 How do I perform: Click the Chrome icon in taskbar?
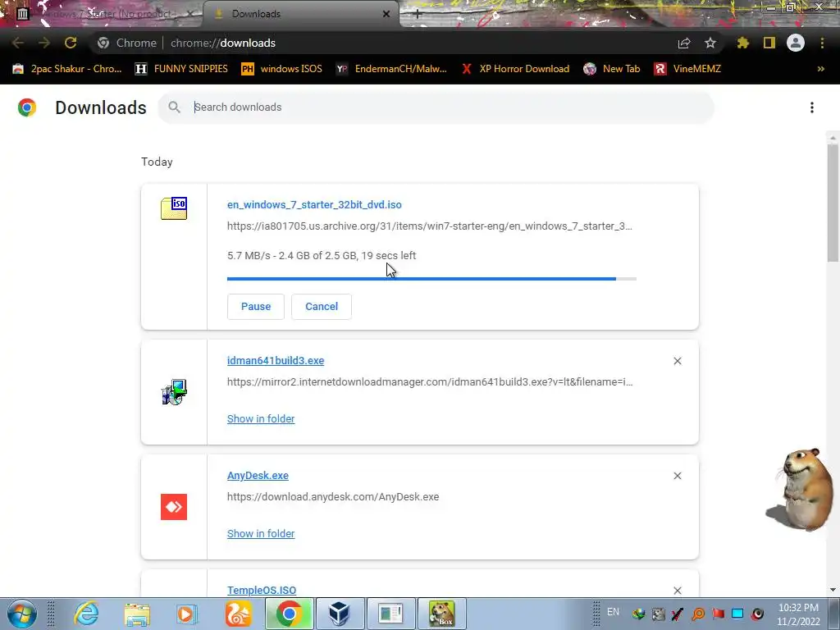click(x=289, y=614)
